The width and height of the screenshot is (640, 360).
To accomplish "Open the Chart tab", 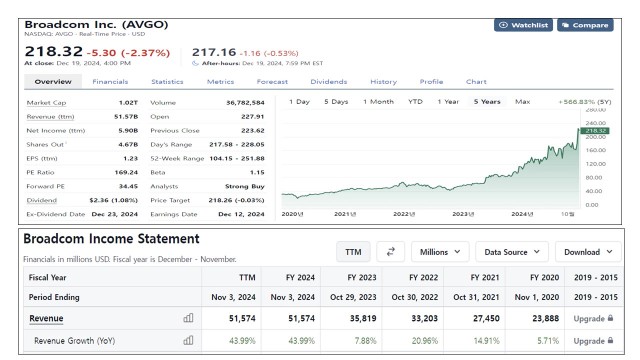I will tap(476, 82).
